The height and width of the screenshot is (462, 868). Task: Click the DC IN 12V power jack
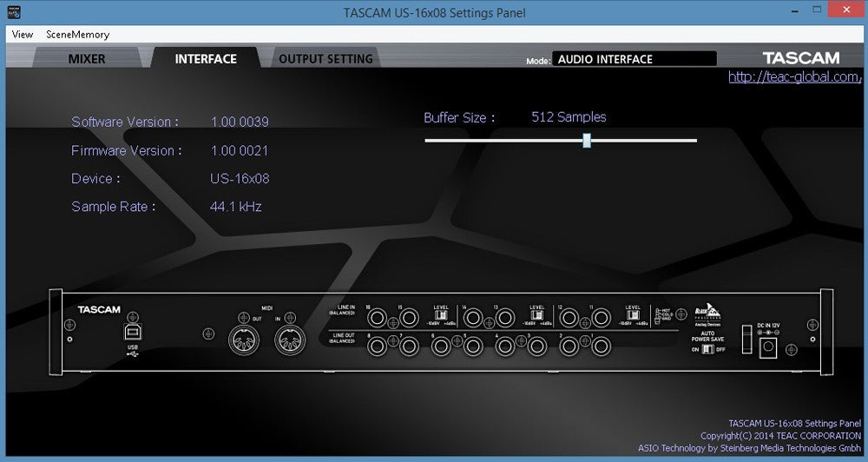[768, 347]
